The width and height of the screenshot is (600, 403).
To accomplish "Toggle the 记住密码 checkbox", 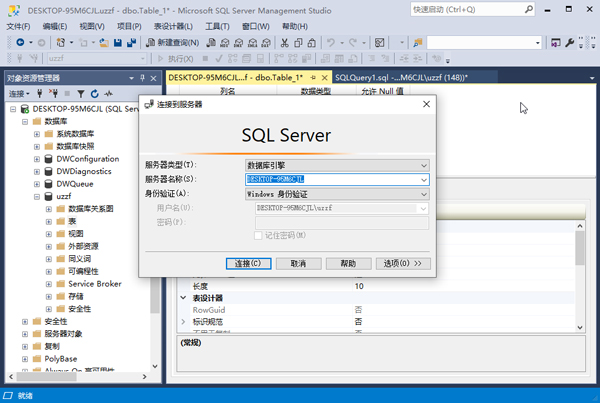I will pyautogui.click(x=259, y=235).
